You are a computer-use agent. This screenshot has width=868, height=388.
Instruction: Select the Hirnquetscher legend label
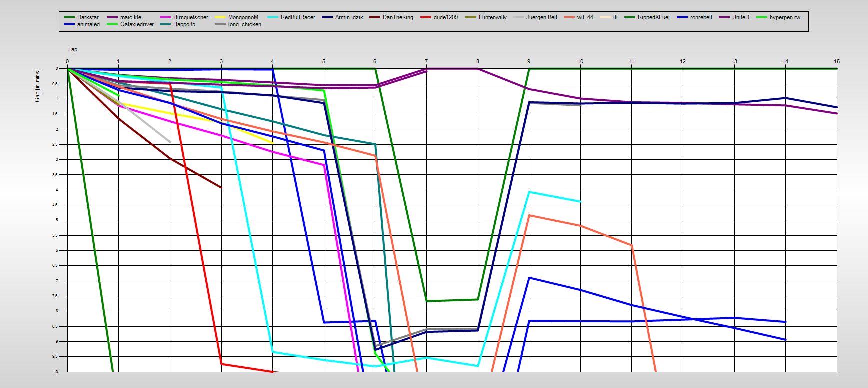pyautogui.click(x=191, y=17)
